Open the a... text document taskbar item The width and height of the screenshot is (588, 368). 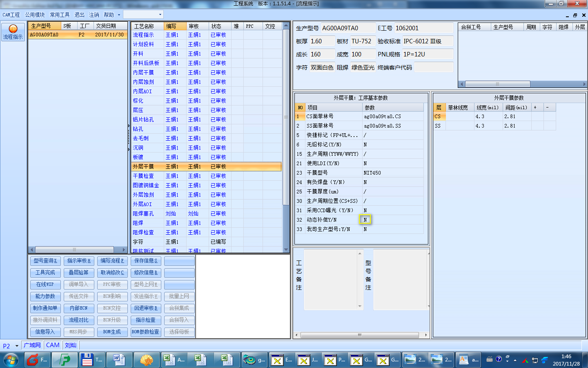(468, 360)
